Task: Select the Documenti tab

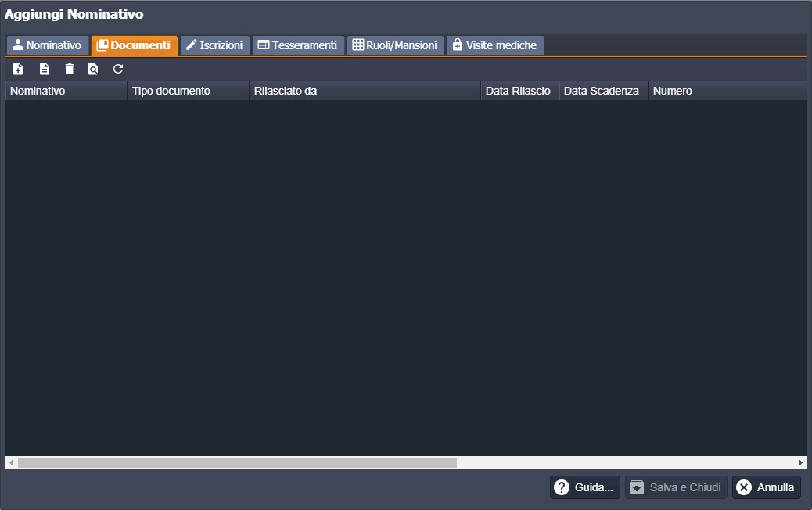Action: (x=135, y=45)
